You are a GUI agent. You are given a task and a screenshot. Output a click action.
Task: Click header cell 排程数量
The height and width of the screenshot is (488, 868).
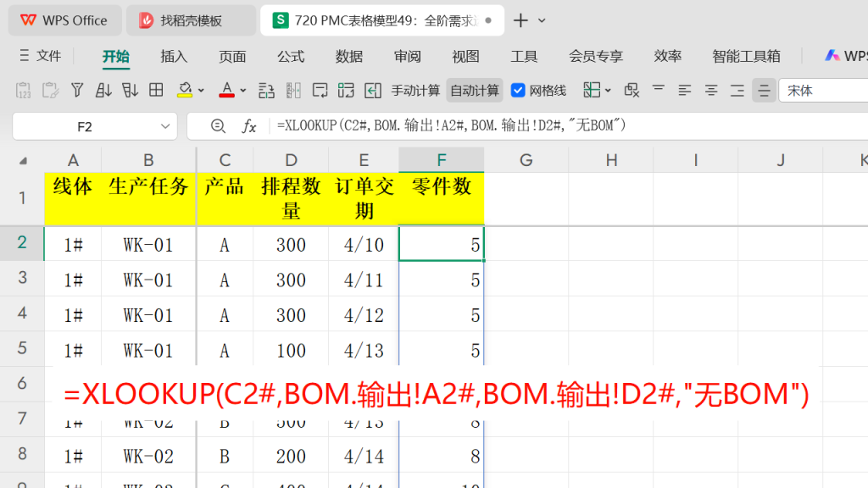[x=291, y=198]
